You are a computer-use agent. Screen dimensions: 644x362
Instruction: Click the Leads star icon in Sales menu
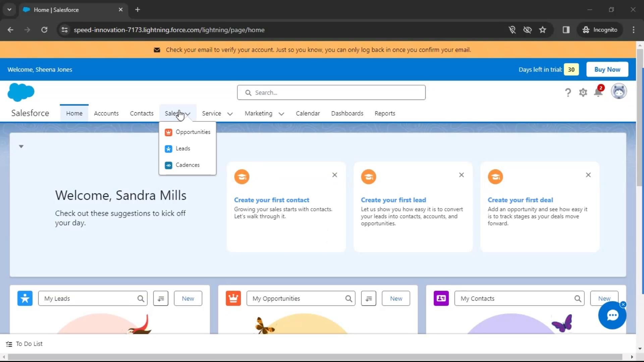(x=168, y=149)
